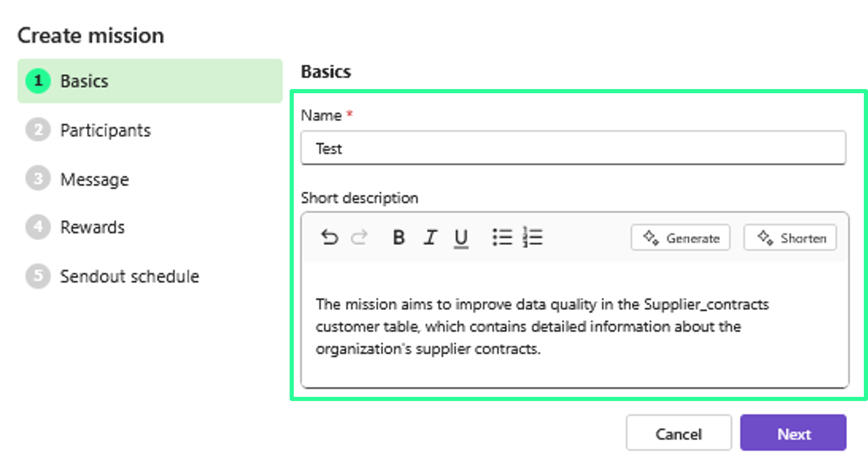Toggle italic text formatting
Image resolution: width=868 pixels, height=473 pixels.
[x=430, y=238]
